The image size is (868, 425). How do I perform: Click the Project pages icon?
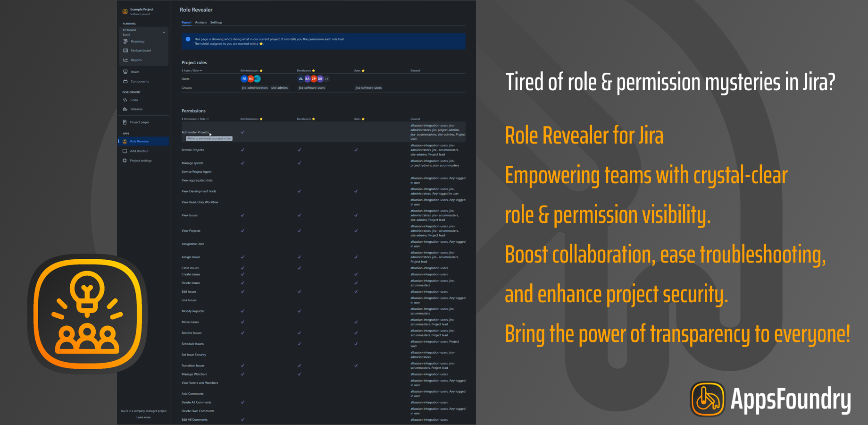pyautogui.click(x=125, y=122)
